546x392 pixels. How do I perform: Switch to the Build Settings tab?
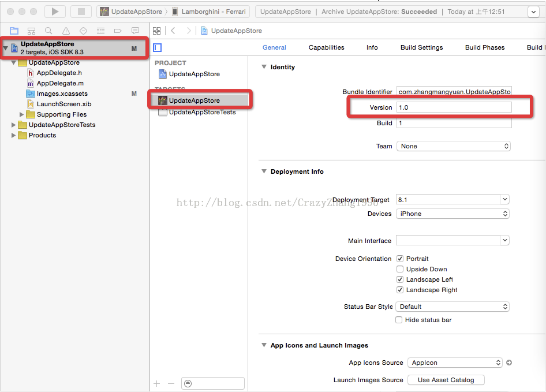click(422, 47)
